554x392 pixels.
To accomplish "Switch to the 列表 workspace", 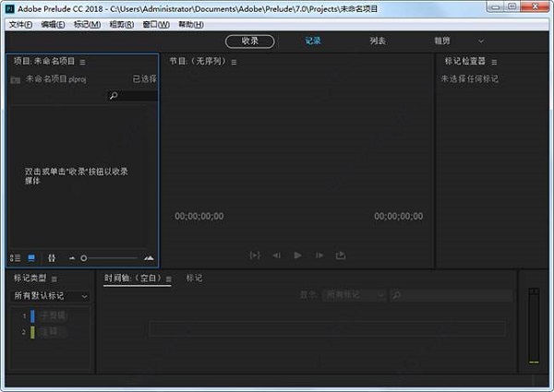I will pyautogui.click(x=378, y=41).
